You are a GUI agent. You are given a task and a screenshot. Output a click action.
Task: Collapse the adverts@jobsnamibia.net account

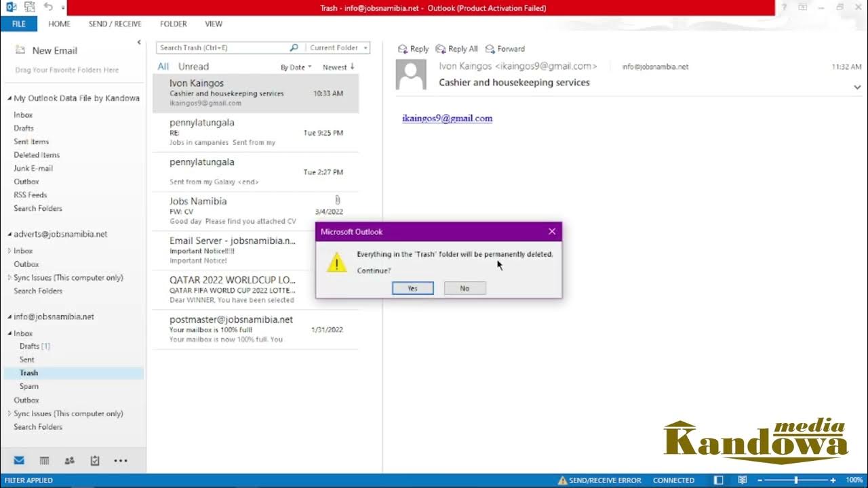tap(9, 235)
